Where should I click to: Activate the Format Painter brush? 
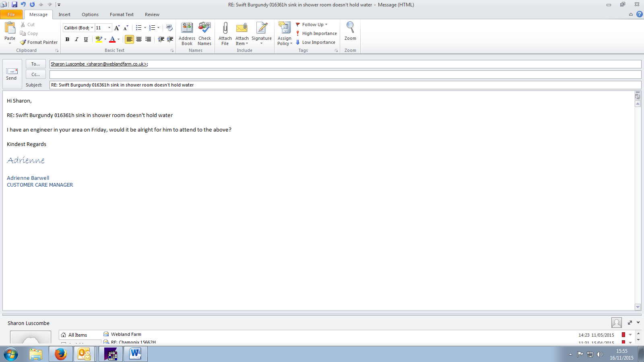click(39, 42)
